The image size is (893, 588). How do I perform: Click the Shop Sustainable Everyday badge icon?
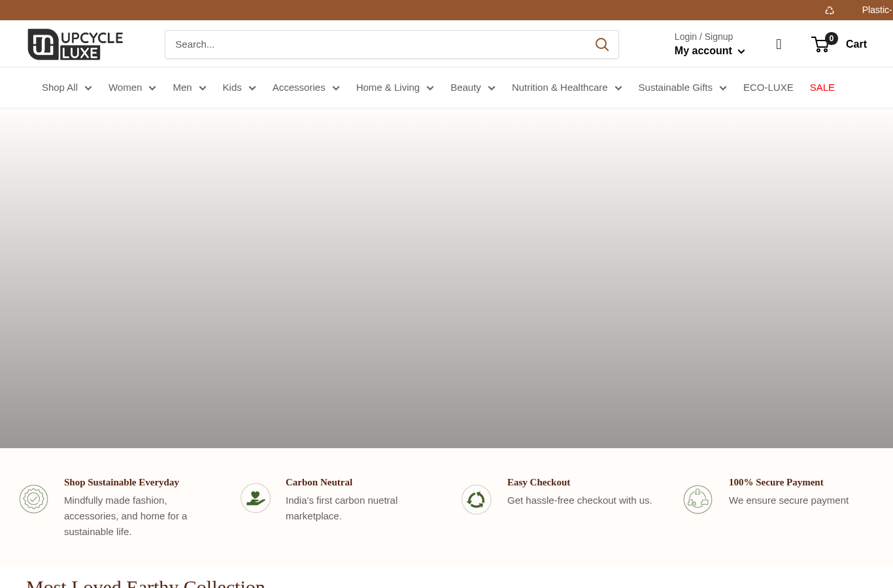point(33,499)
